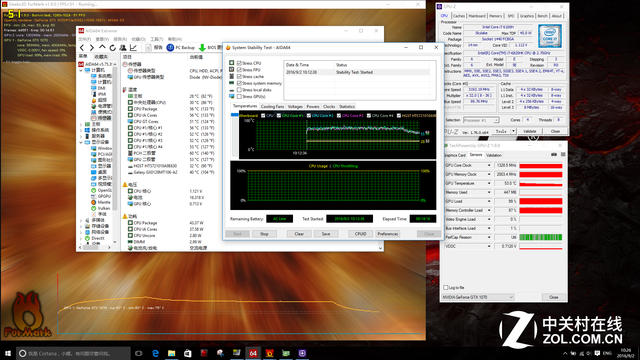Open Memory tab in CPU-Z
640x360 pixels.
click(496, 16)
